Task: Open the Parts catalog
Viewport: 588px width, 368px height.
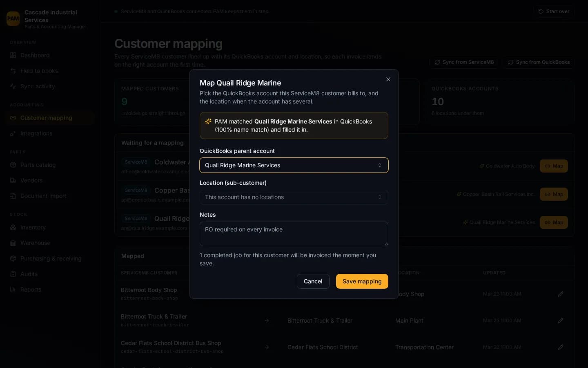Action: click(x=50, y=165)
